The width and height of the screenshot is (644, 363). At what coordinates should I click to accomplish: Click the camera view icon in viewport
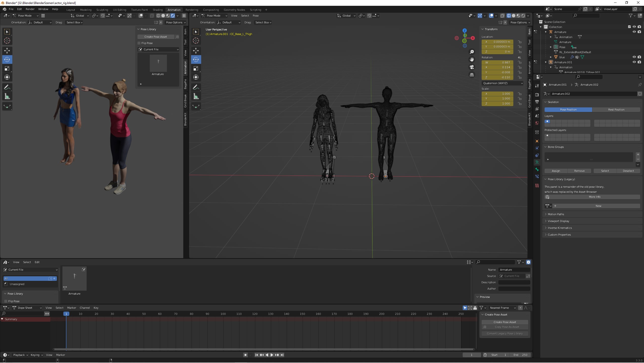point(472,67)
